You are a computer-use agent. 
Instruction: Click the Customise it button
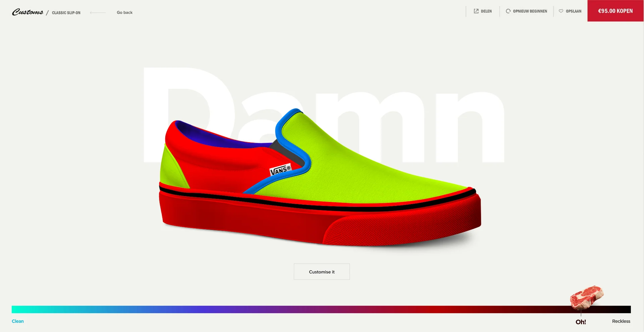[x=322, y=272]
